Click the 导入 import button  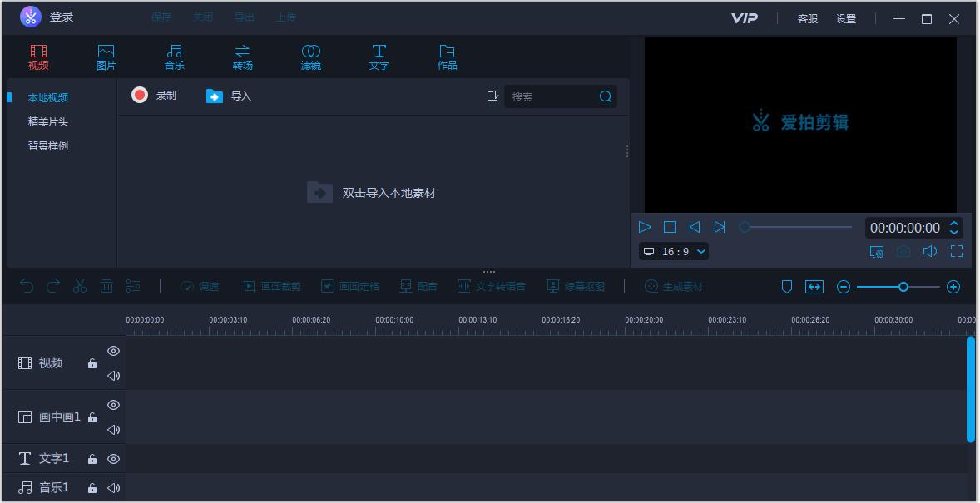click(230, 96)
